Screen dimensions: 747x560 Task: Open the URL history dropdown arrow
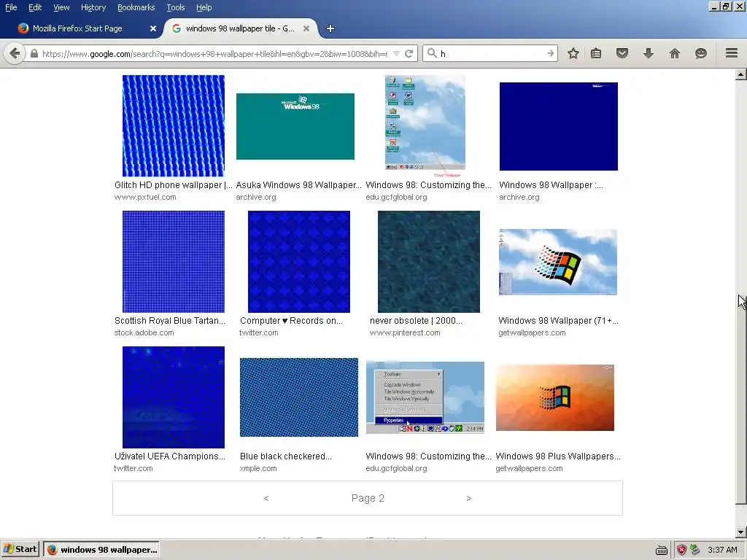coord(396,53)
